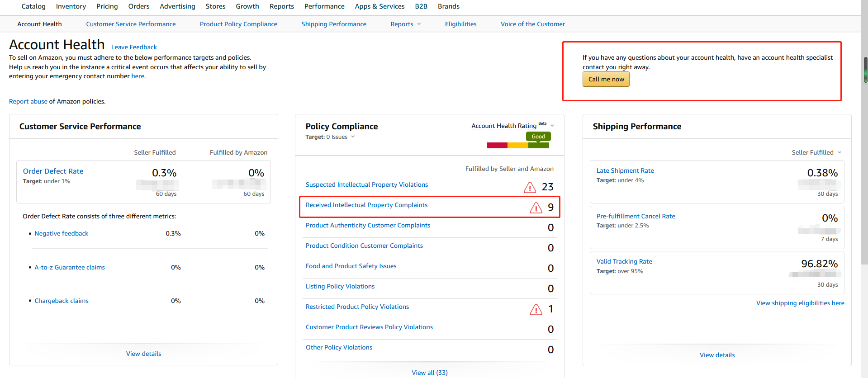Click the green Good rating badge
This screenshot has height=378, width=868.
(x=538, y=137)
